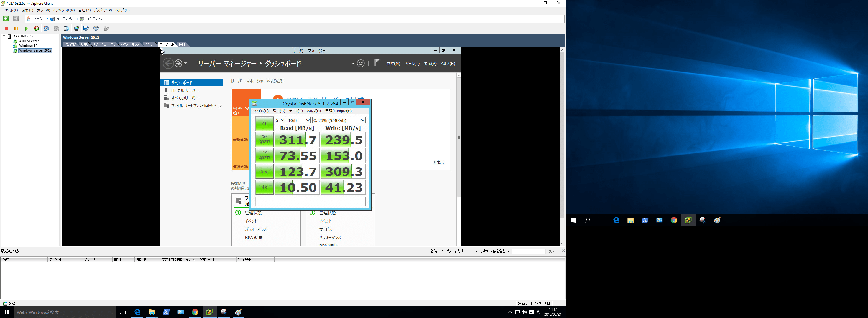Open the 言語(Language) menu in CrystalDiskMark
Viewport: 868px width, 318px height.
338,111
